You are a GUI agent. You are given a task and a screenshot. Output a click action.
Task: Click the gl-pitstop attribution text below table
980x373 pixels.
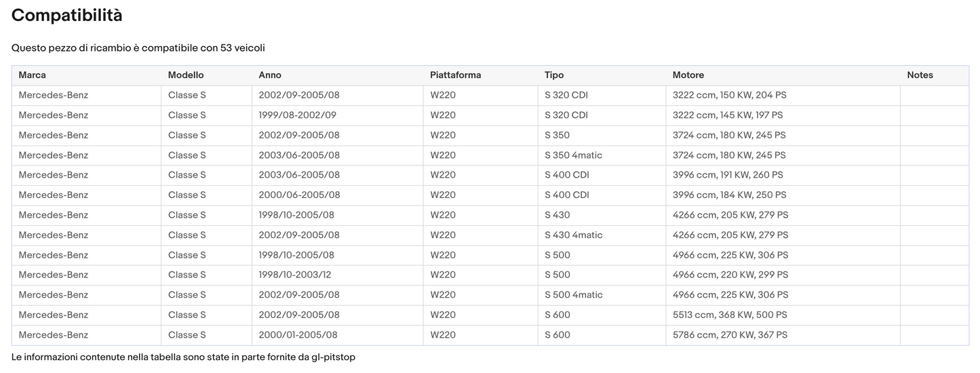[x=183, y=357]
